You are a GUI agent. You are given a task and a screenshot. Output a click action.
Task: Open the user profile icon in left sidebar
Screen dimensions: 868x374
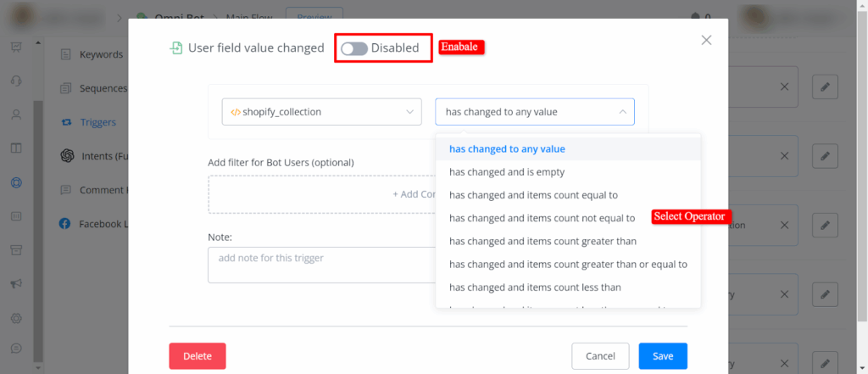[15, 114]
